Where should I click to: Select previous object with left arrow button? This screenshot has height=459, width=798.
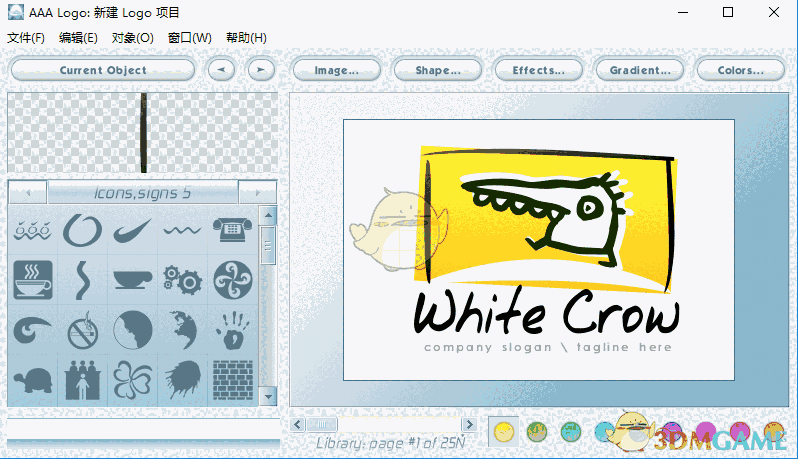[x=221, y=70]
